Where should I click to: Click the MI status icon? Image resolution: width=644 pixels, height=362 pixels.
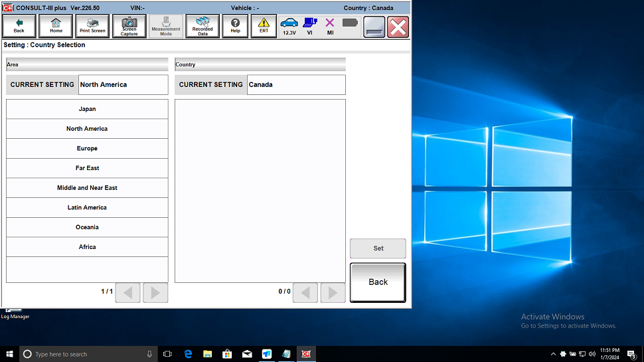tap(330, 27)
